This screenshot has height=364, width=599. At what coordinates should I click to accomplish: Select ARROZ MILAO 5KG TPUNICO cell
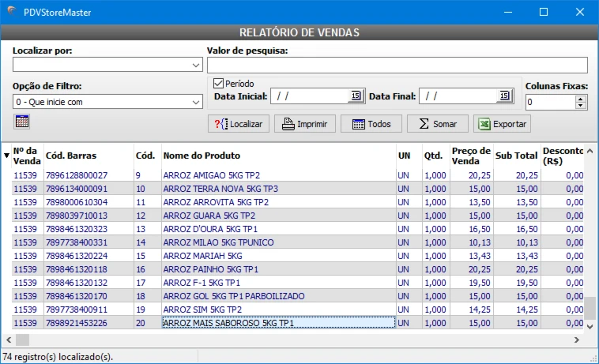click(279, 242)
